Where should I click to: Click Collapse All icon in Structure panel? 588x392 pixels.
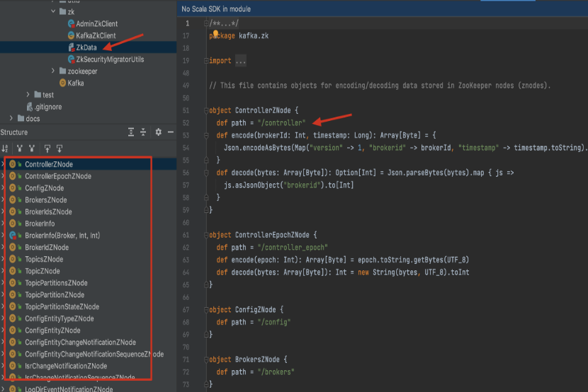tap(144, 132)
